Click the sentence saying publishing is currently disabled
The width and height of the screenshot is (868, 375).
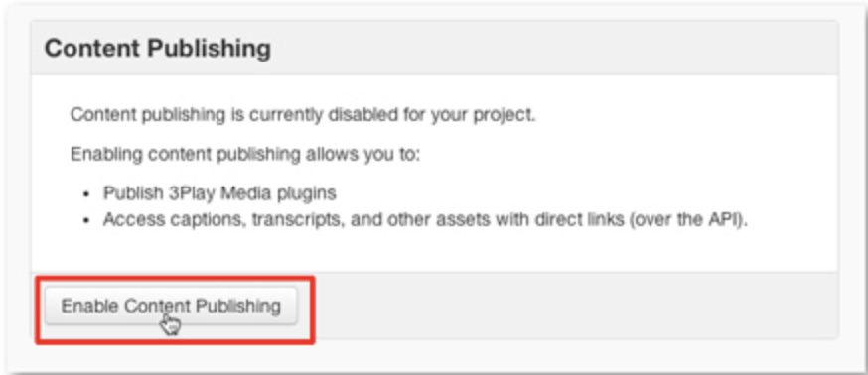coord(303,115)
